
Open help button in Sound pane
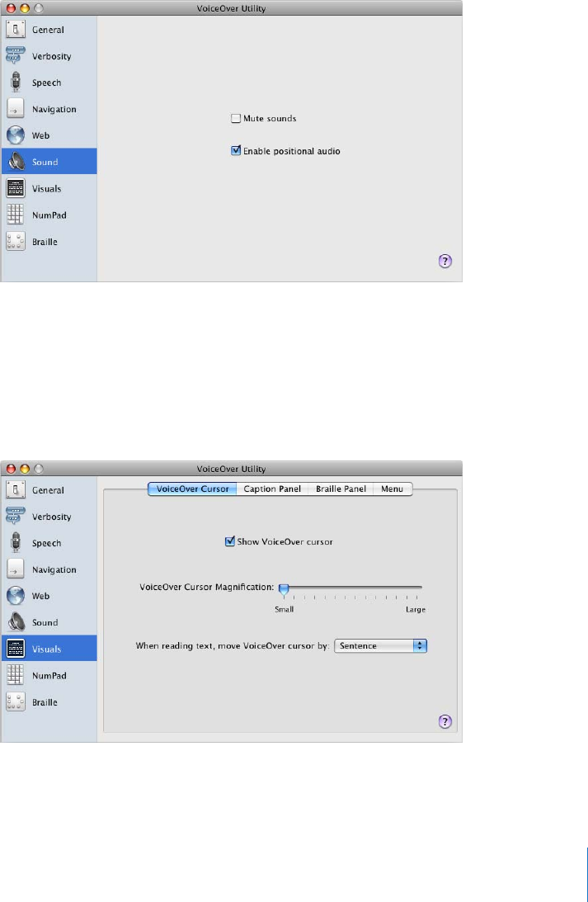click(445, 261)
